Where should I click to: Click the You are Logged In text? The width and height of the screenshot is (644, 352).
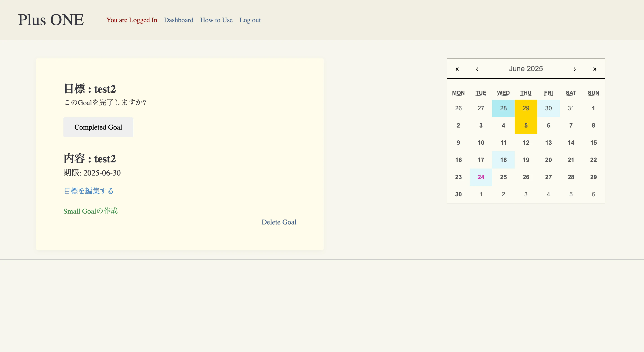point(132,20)
